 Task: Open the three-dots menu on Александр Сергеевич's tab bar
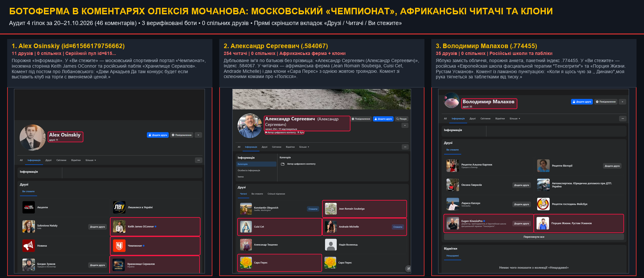click(x=405, y=147)
